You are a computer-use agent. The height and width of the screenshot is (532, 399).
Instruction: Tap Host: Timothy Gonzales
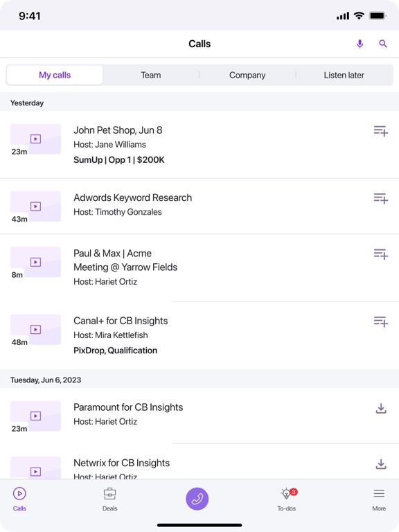[x=117, y=212]
